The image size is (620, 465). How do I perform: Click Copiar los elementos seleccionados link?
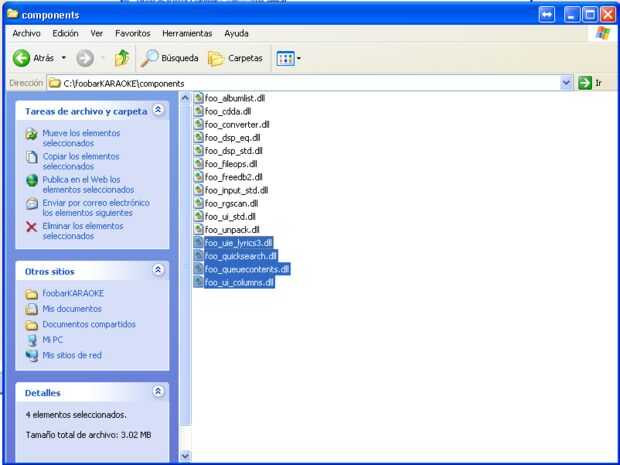click(81, 161)
